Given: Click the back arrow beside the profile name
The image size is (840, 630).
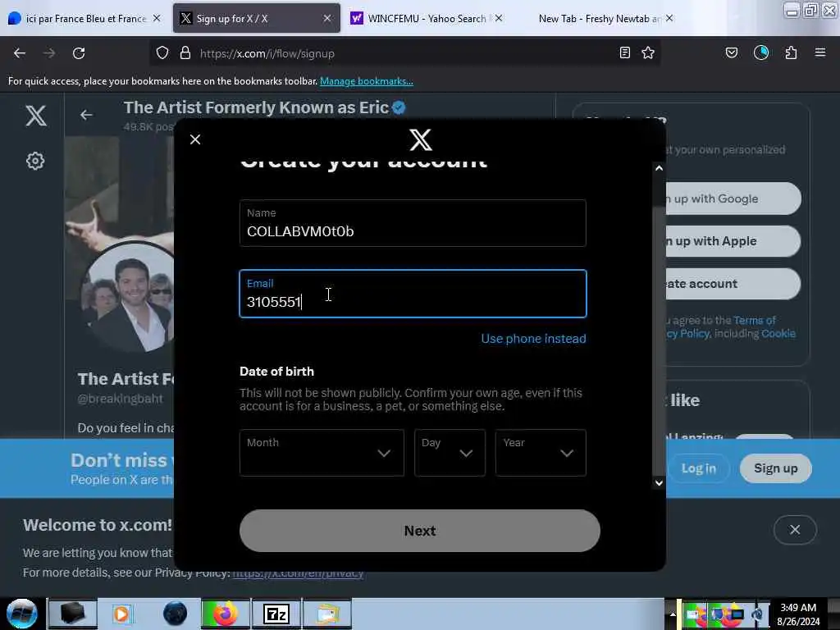Looking at the screenshot, I should point(86,115).
